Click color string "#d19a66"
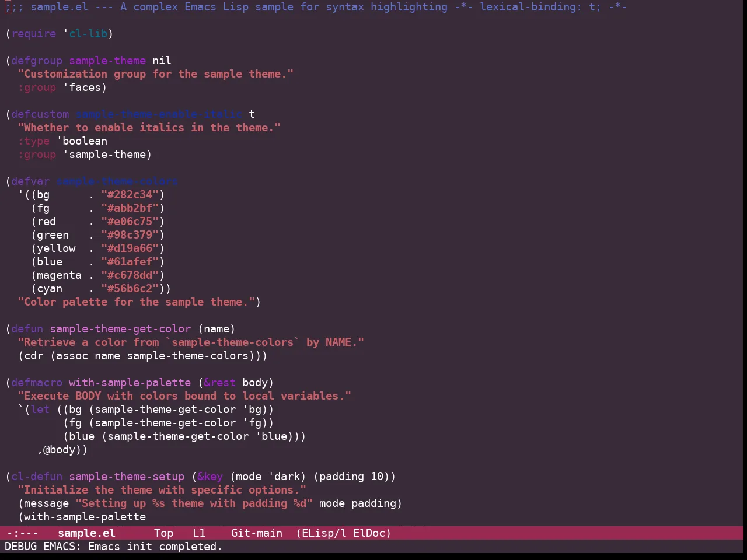Image resolution: width=747 pixels, height=560 pixels. pos(130,249)
